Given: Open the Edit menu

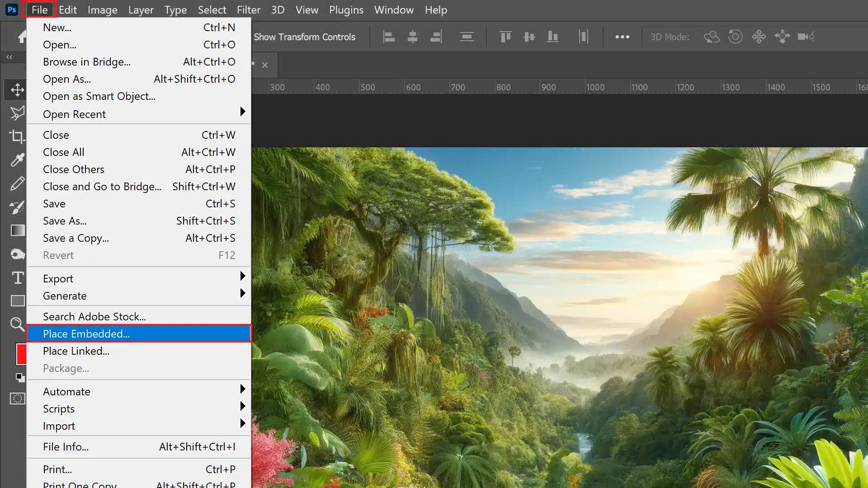Looking at the screenshot, I should [68, 9].
